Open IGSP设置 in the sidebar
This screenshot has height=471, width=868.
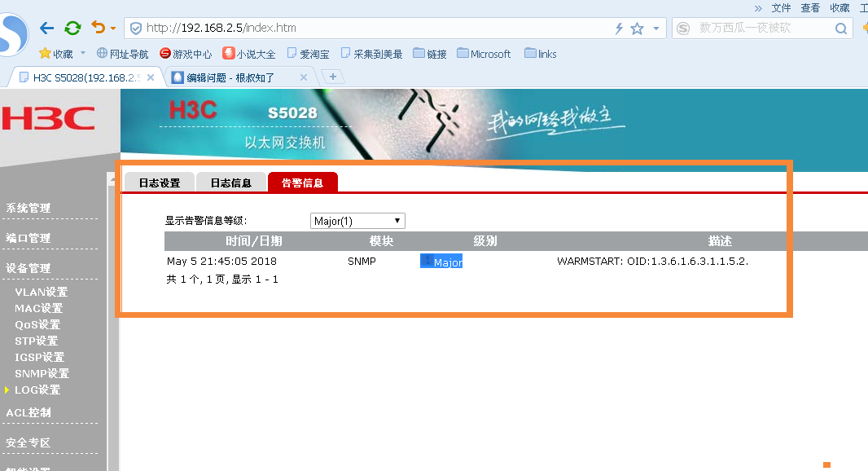pos(39,357)
